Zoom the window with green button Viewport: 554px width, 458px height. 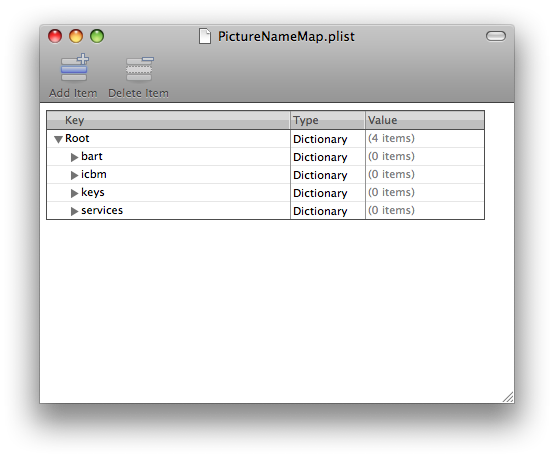coord(97,36)
